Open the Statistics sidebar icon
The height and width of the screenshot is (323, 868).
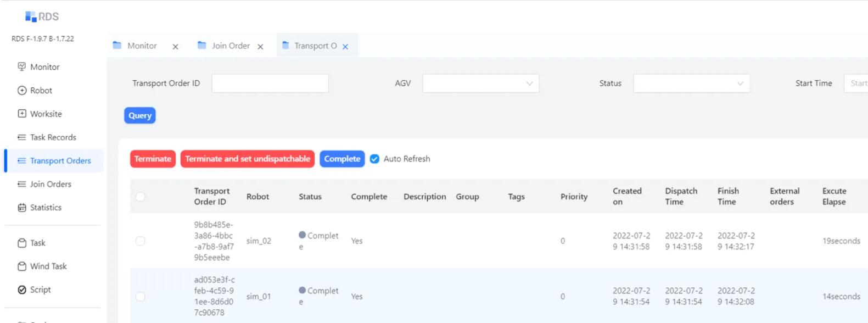pyautogui.click(x=22, y=208)
